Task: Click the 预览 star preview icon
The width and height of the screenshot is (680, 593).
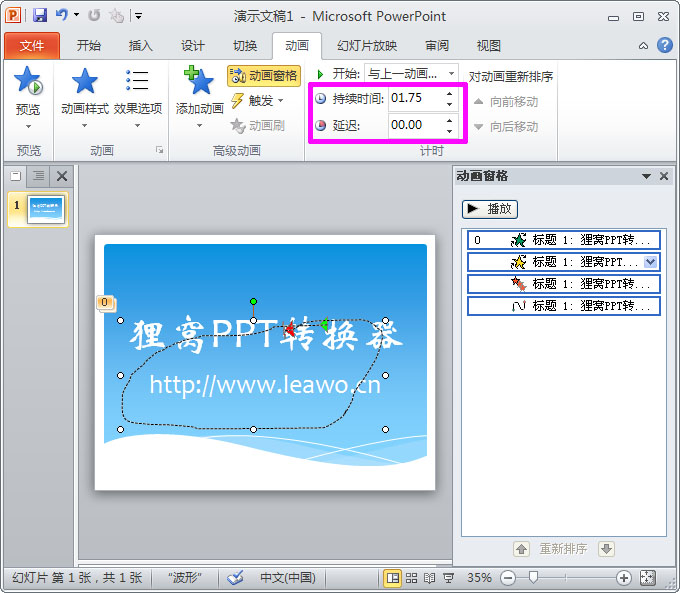Action: (x=28, y=81)
